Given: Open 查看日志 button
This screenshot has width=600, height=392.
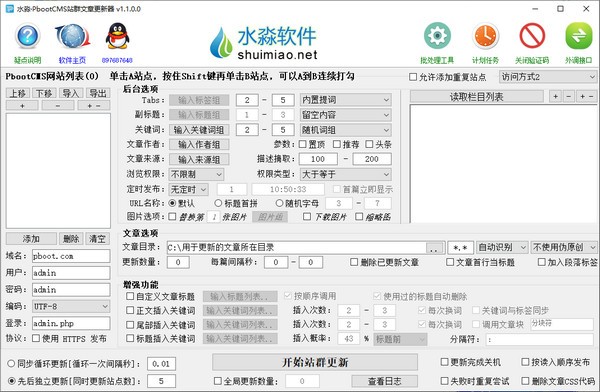Looking at the screenshot, I should pos(385,381).
